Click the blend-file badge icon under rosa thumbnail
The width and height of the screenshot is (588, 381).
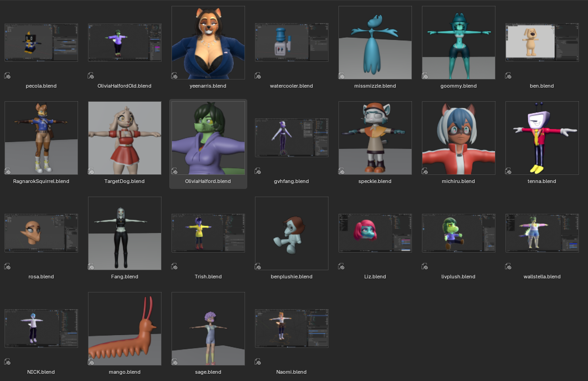(7, 267)
